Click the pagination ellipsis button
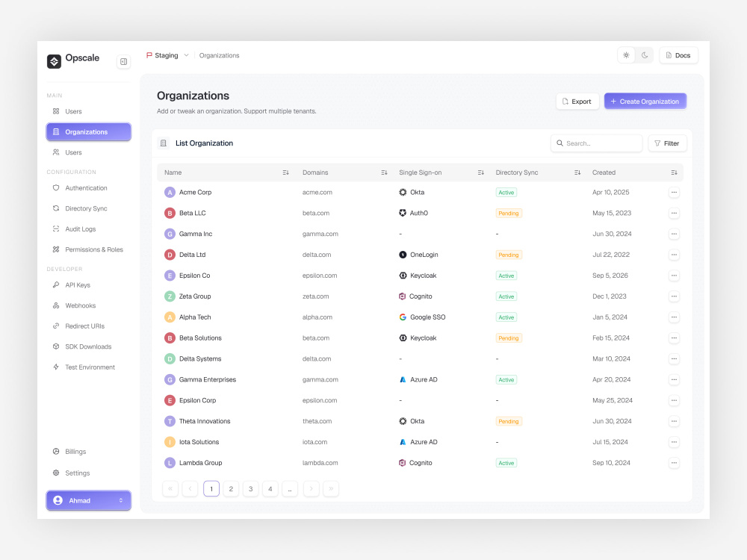This screenshot has width=747, height=560. point(290,488)
